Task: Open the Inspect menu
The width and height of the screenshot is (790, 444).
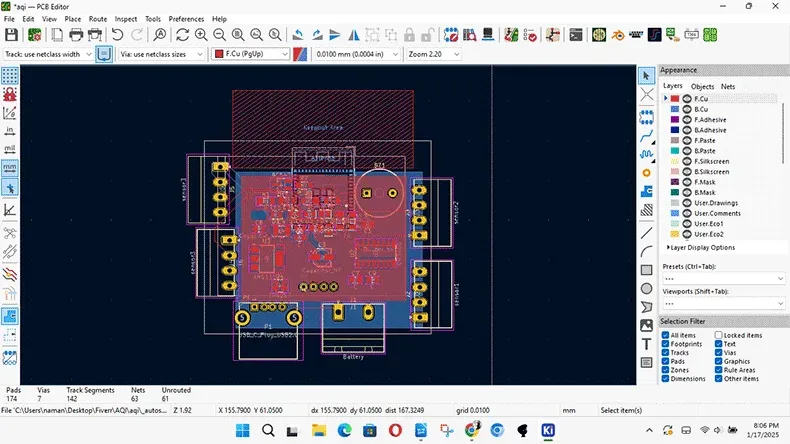Action: [x=125, y=19]
